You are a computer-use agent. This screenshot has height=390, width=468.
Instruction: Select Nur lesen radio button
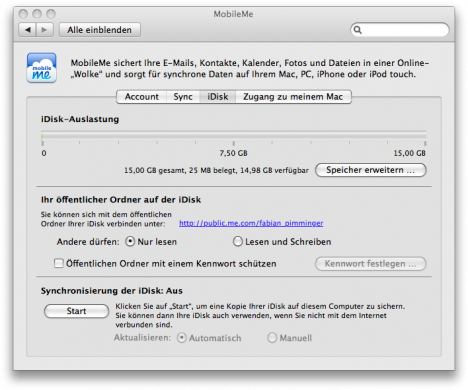point(130,241)
